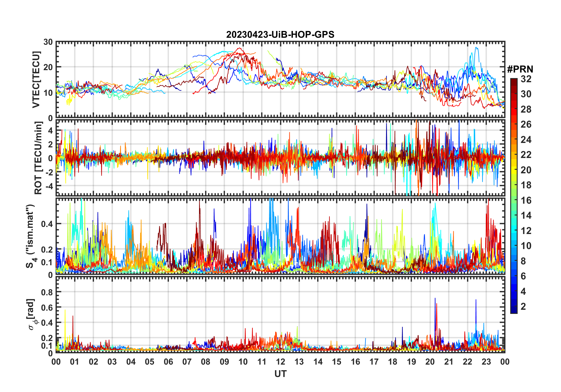Click the cyan colorbar region near 12
This screenshot has height=392, width=561.
[x=514, y=231]
